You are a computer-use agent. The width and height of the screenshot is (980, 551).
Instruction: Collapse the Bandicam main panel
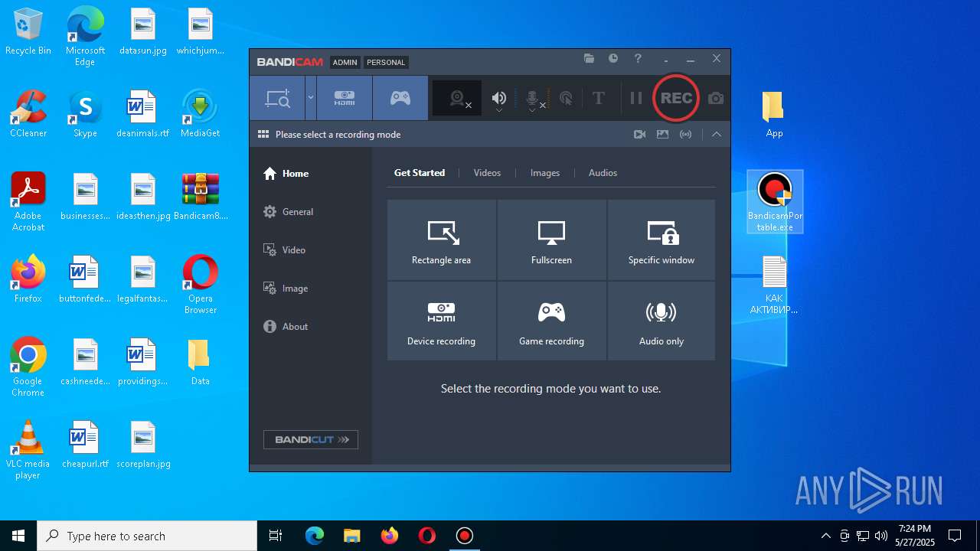coord(717,134)
